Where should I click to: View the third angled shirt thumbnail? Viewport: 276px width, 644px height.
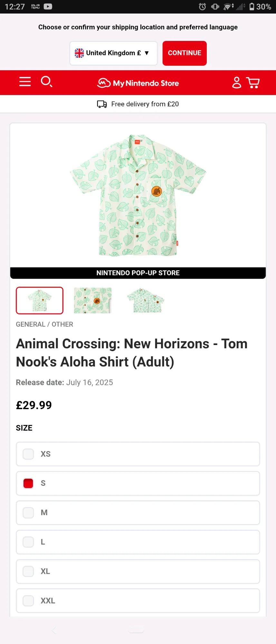[146, 301]
